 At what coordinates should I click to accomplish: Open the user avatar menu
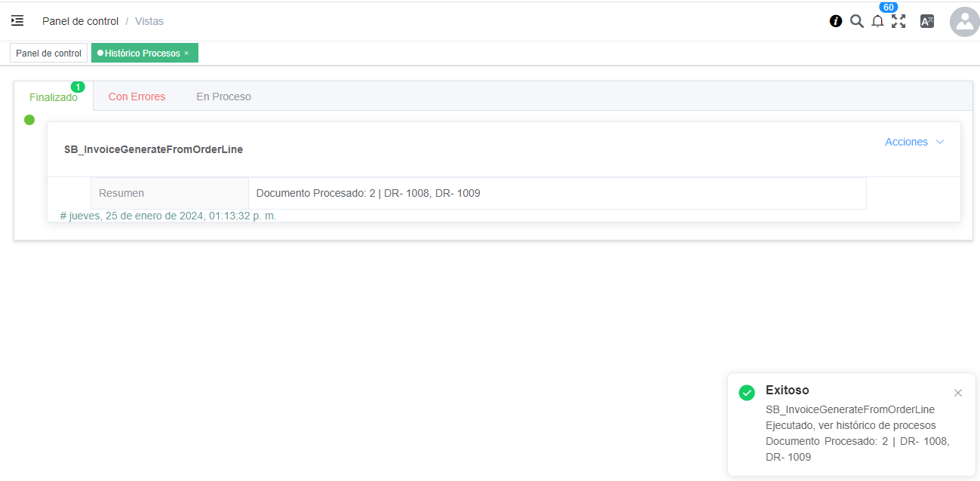tap(964, 22)
